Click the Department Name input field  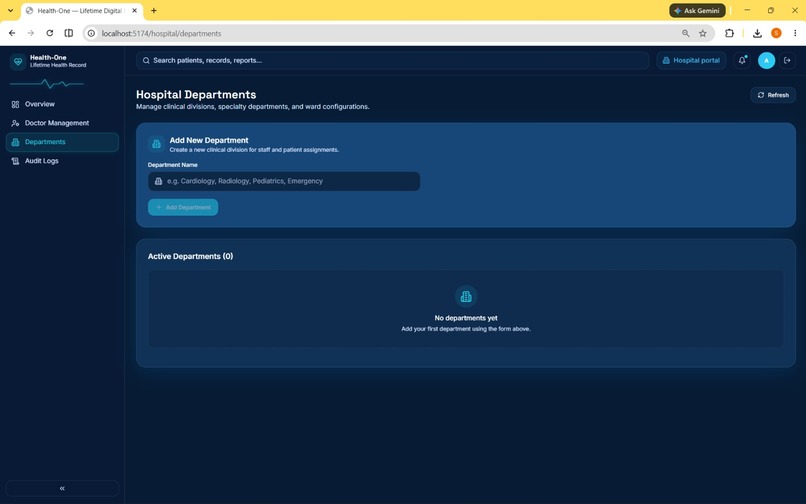284,182
